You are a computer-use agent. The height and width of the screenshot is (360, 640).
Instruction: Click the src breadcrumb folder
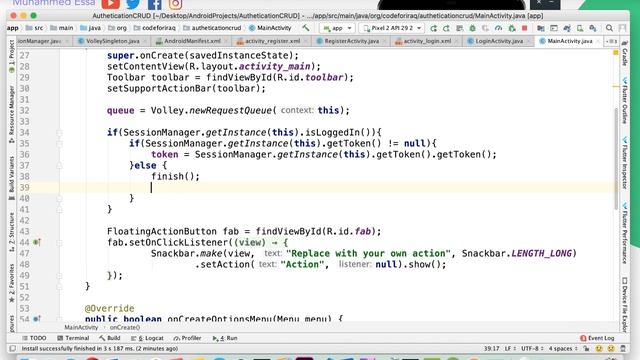coord(35,28)
